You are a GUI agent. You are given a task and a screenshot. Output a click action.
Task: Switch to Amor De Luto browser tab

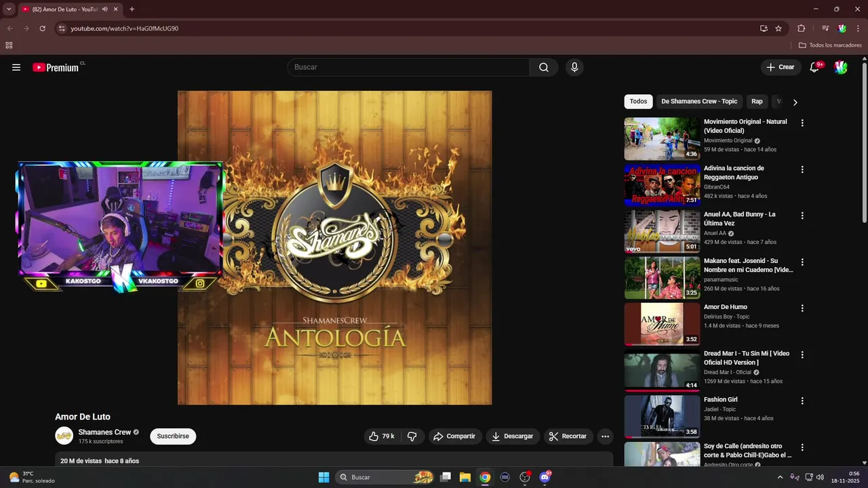tap(64, 9)
